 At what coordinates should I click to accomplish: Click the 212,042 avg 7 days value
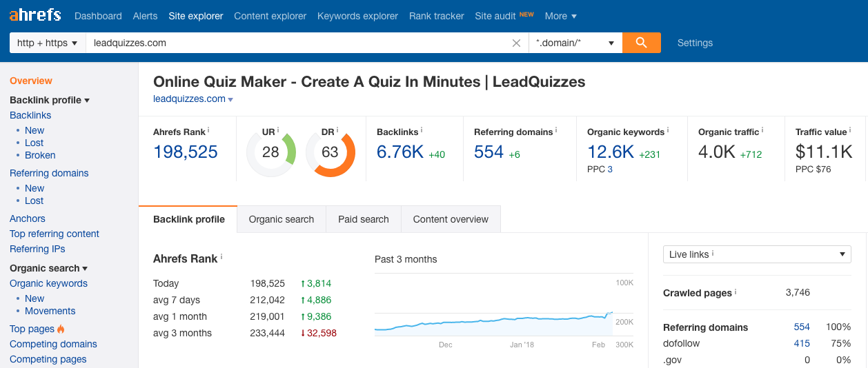(x=268, y=300)
